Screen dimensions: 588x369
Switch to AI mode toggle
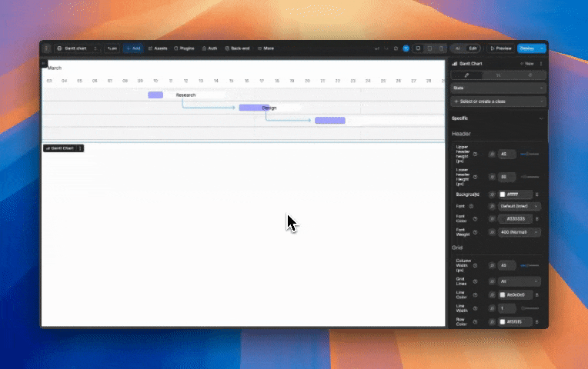click(457, 48)
